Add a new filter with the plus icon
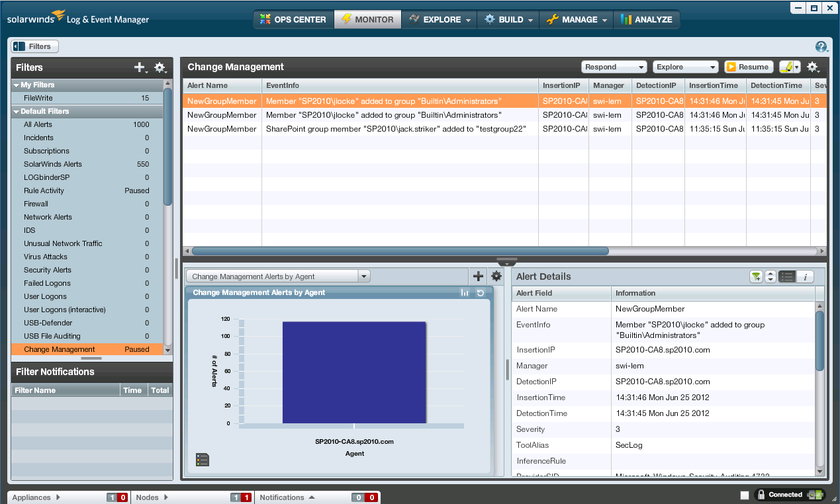The width and height of the screenshot is (840, 504). (x=139, y=67)
